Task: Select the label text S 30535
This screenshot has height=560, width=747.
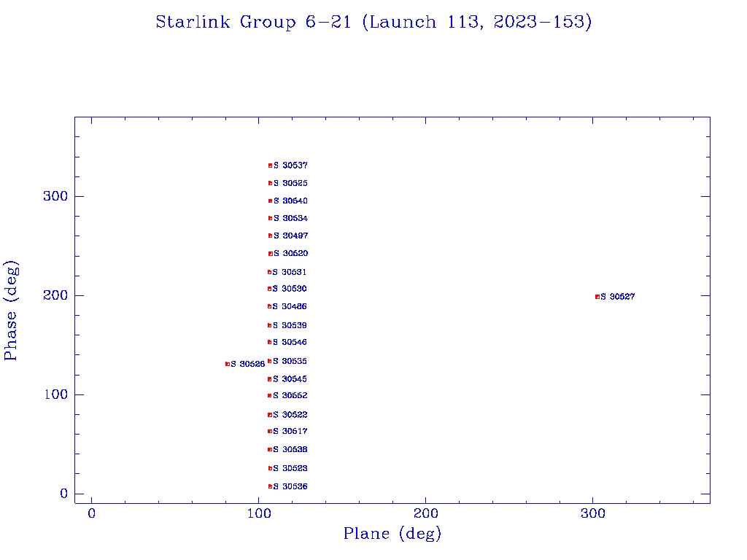Action: (x=290, y=362)
